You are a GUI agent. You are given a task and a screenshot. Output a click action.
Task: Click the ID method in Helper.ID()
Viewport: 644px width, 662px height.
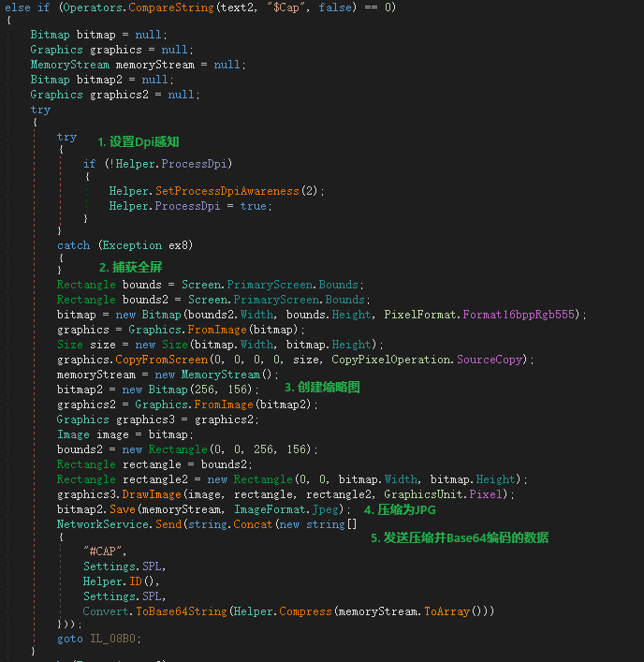pyautogui.click(x=136, y=581)
